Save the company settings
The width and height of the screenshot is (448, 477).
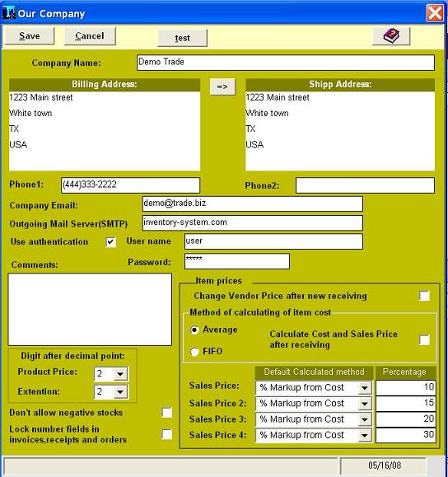coord(30,36)
